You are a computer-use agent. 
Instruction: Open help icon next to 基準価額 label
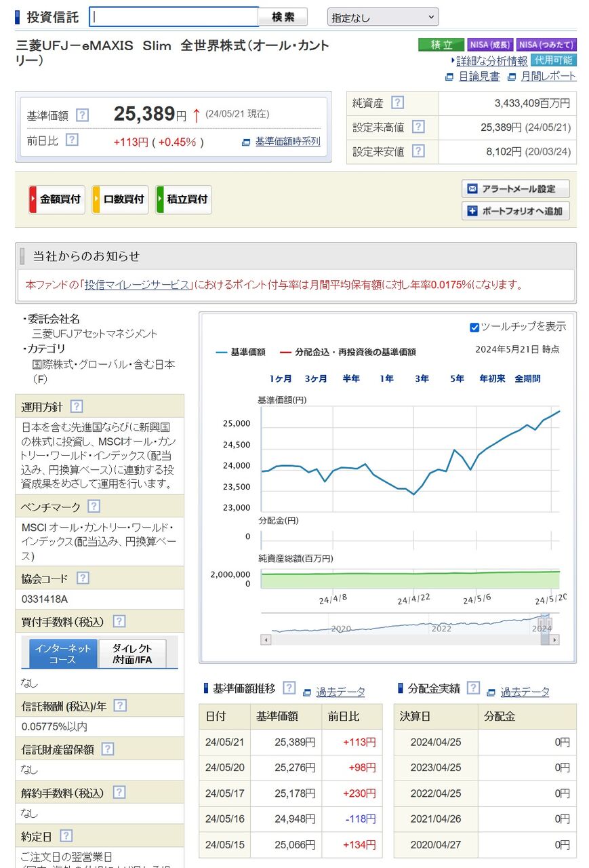point(83,115)
